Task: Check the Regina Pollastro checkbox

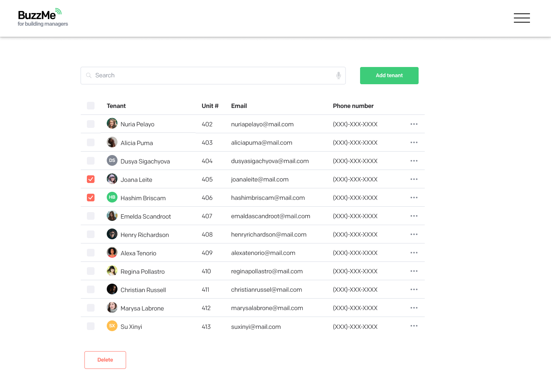Action: (91, 271)
